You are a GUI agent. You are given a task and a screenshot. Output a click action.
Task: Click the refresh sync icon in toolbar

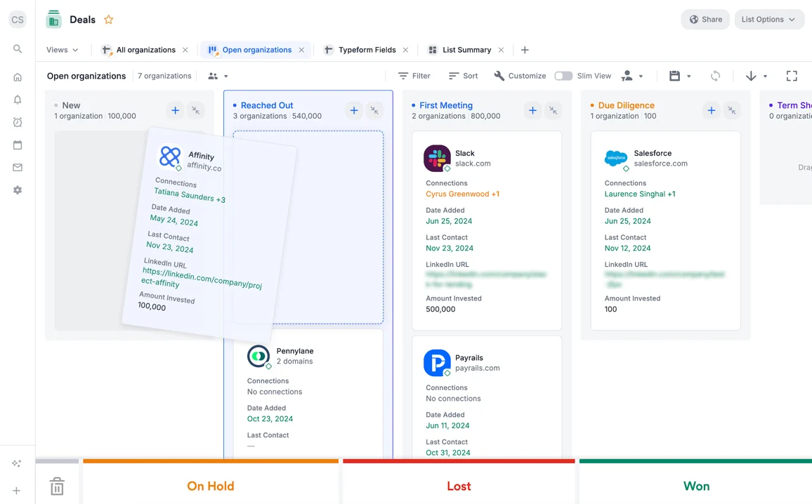pyautogui.click(x=715, y=76)
